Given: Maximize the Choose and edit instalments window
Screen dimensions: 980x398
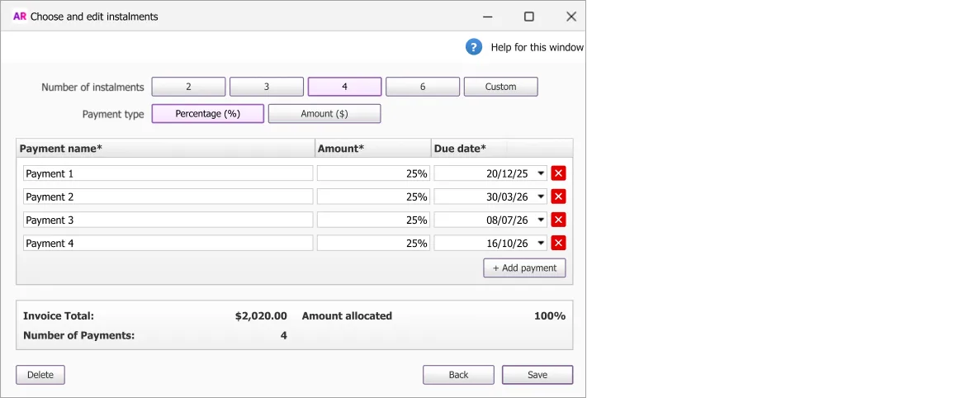Looking at the screenshot, I should [x=528, y=17].
